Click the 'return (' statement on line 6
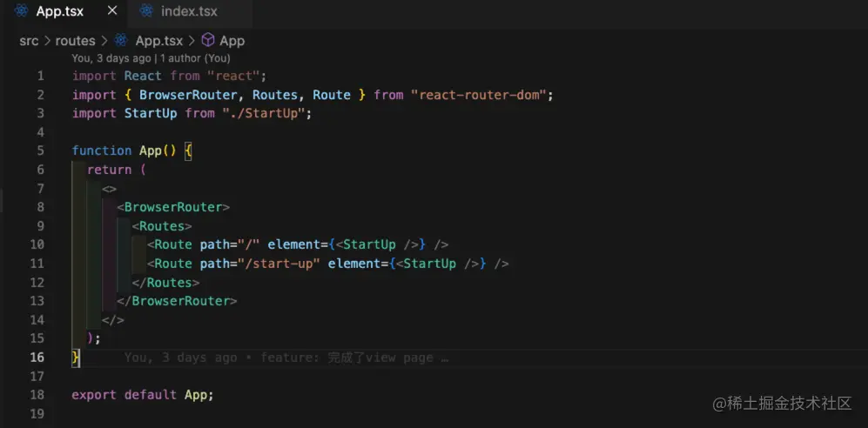The height and width of the screenshot is (428, 868). pos(117,170)
